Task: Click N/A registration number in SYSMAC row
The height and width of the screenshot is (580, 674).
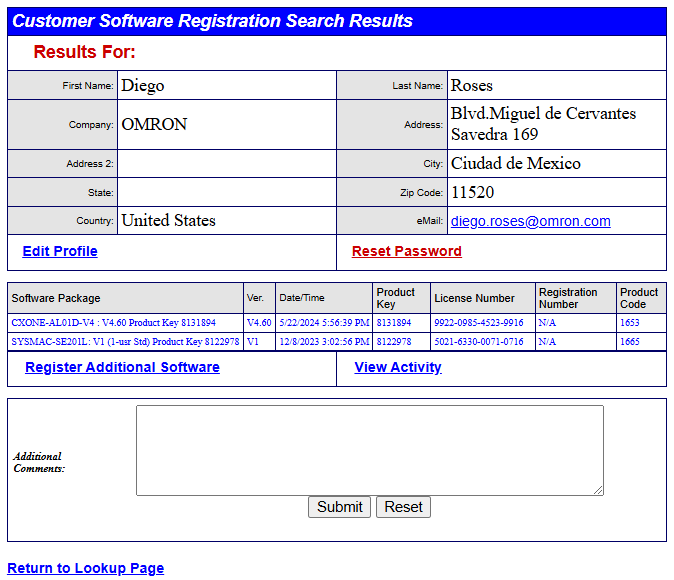Action: click(547, 342)
